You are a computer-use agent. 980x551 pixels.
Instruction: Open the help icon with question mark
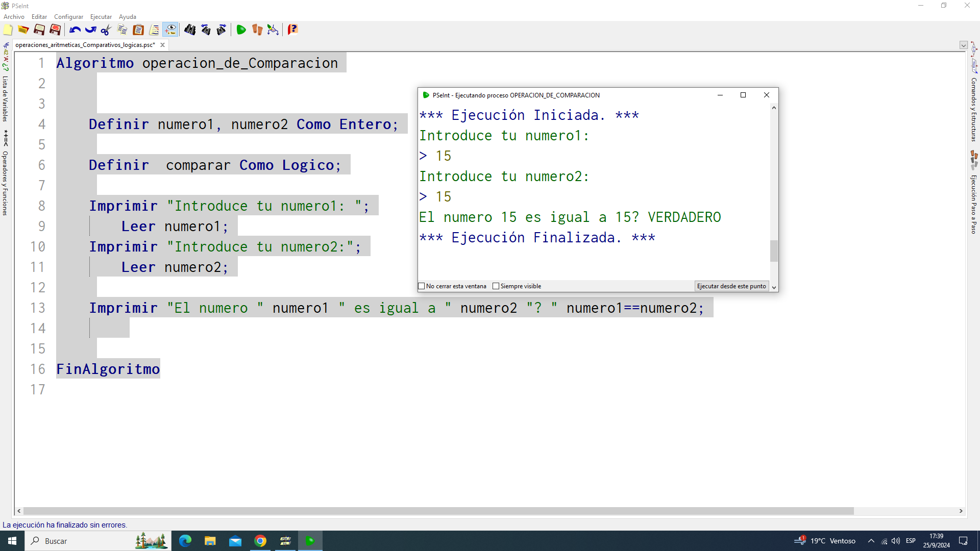pos(292,30)
